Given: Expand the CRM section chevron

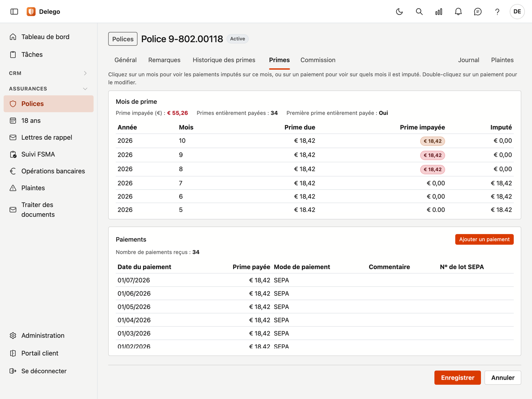Looking at the screenshot, I should click(x=85, y=73).
